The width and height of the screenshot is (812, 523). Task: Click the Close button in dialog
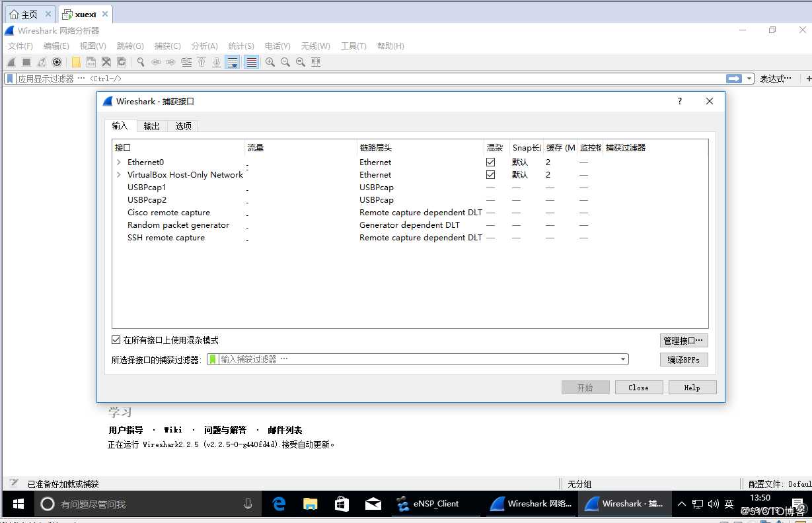click(638, 388)
